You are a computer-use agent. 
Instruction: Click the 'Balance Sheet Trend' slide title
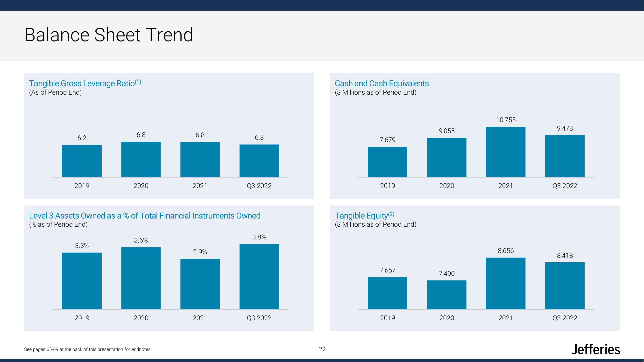[109, 35]
